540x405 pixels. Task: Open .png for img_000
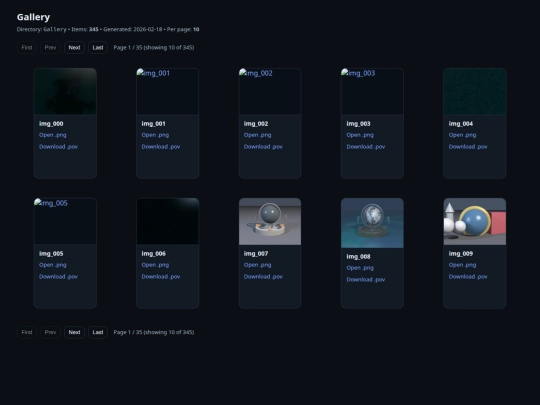[x=53, y=135]
